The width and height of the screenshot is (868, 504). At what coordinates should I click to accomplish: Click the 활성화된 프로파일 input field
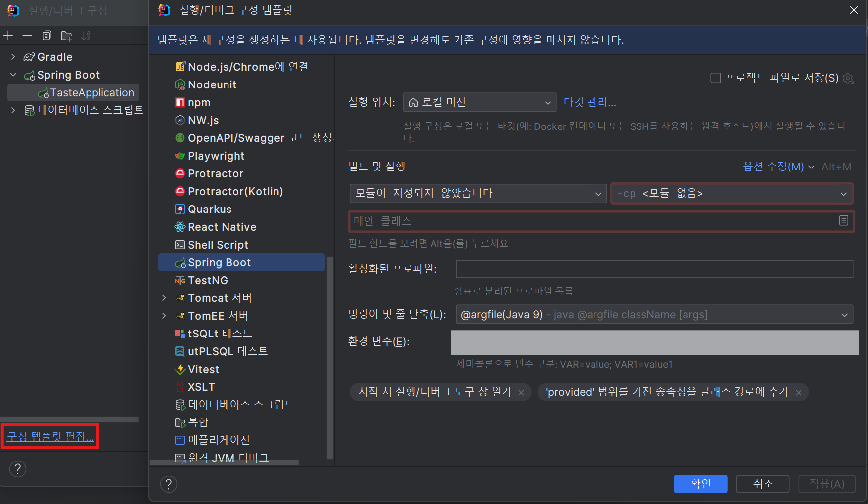(654, 269)
